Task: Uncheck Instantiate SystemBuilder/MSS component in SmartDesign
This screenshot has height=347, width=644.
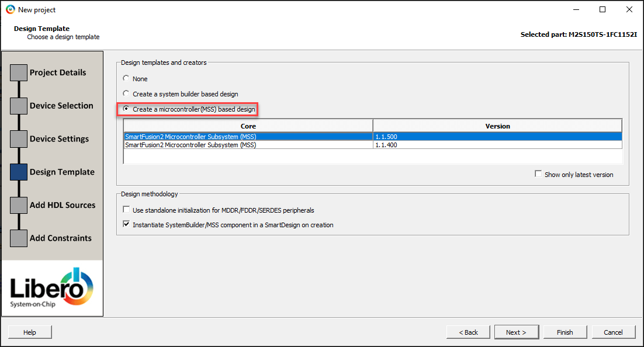Action: pyautogui.click(x=126, y=224)
